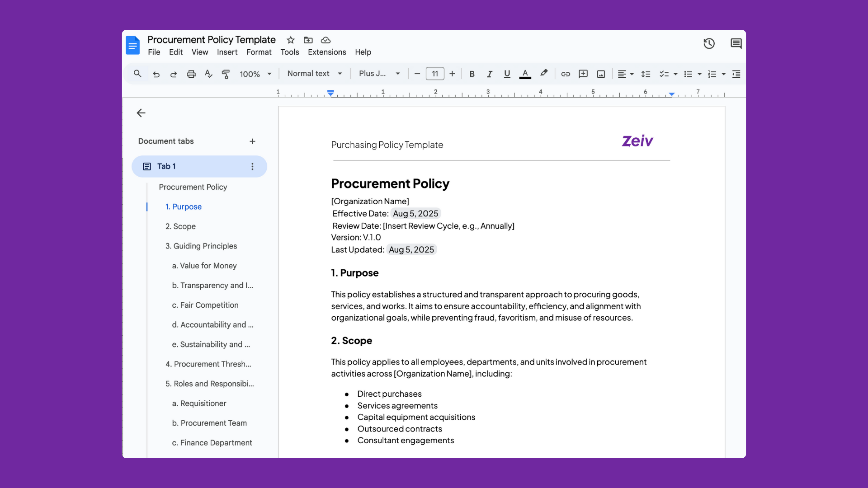This screenshot has width=868, height=488.
Task: Undo the last action
Action: tap(156, 74)
